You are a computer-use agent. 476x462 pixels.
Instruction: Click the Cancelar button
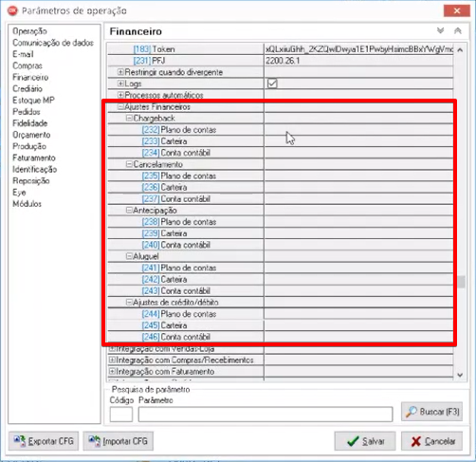coord(432,441)
